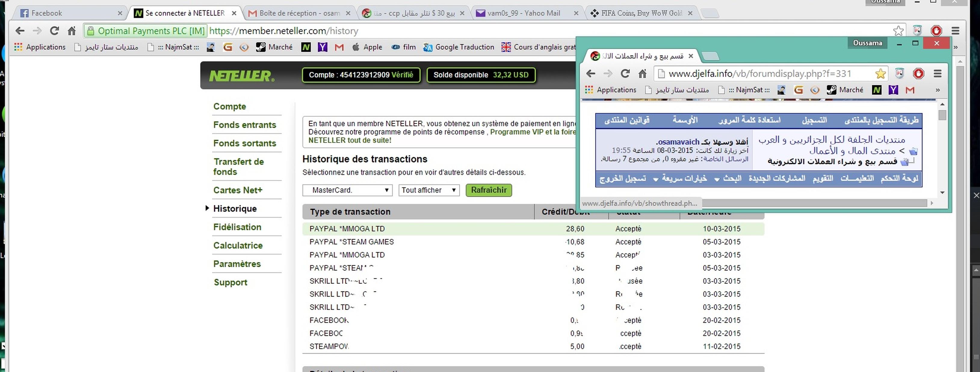Open the Google Traduction bookmark

click(459, 47)
